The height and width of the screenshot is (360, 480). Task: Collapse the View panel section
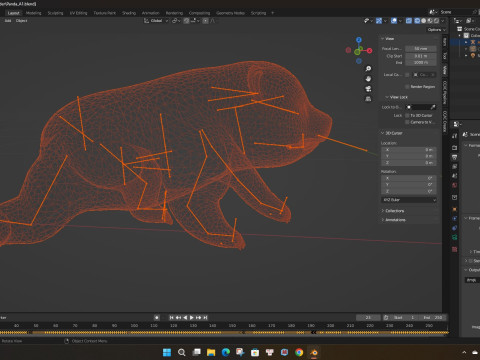tap(383, 39)
